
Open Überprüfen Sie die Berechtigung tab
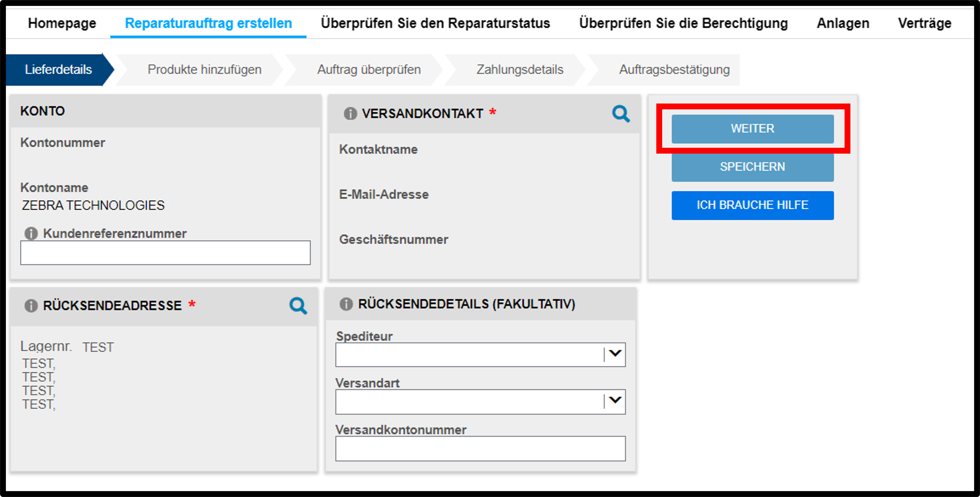684,23
